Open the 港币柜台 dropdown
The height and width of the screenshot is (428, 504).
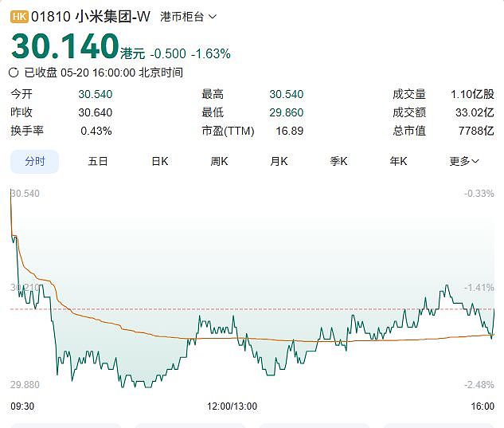point(189,17)
